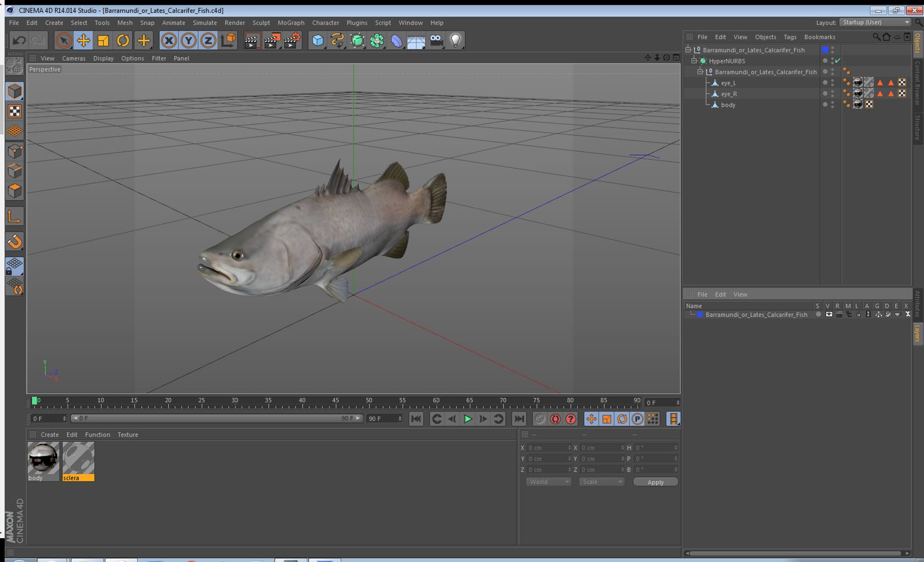Click frame 45 on timeline ruler

[x=335, y=402]
